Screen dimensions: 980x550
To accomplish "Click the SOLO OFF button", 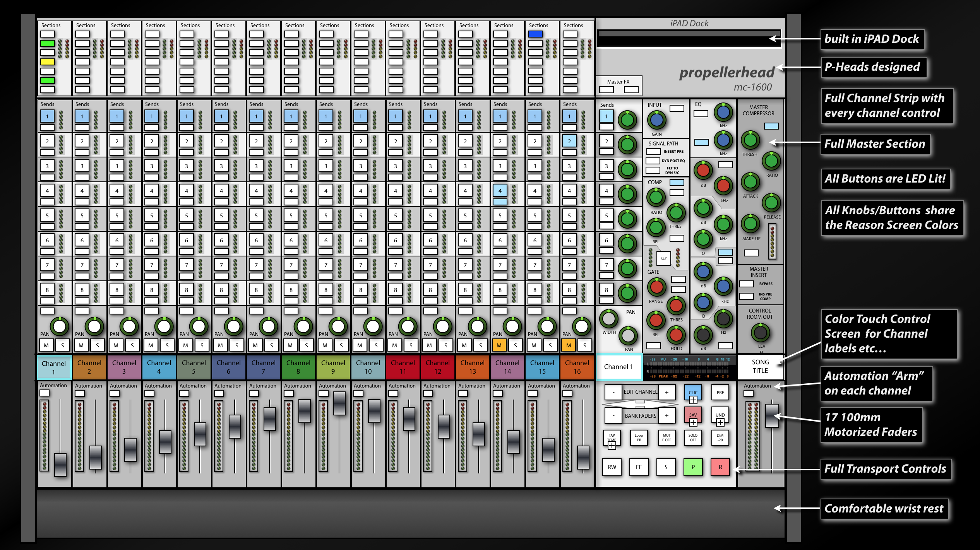I will [693, 438].
